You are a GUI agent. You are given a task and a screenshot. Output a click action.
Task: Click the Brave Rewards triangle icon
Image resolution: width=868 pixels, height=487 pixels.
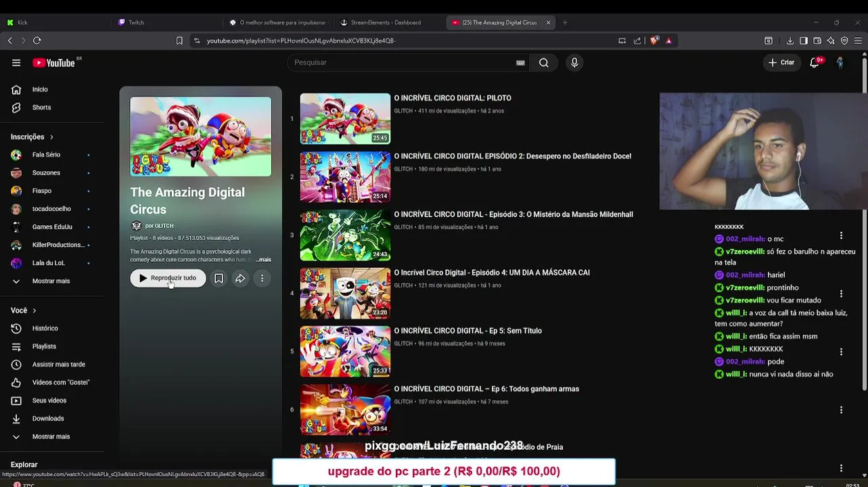coord(668,41)
